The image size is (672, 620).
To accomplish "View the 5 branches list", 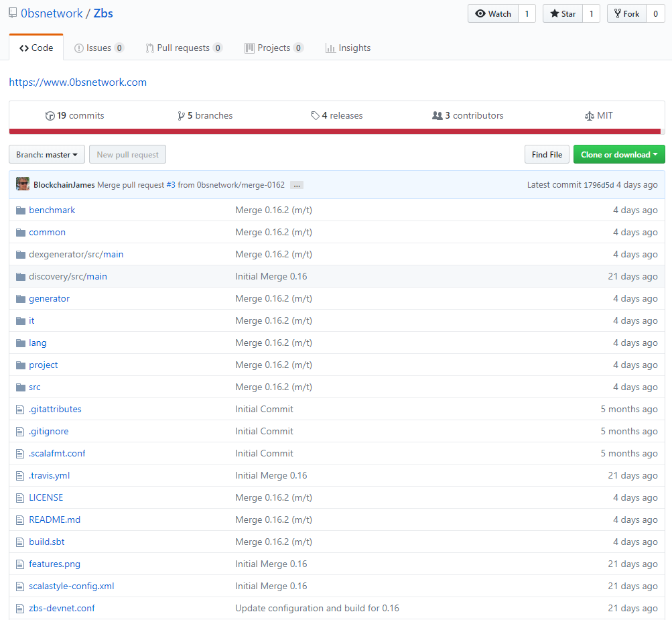I will 205,116.
